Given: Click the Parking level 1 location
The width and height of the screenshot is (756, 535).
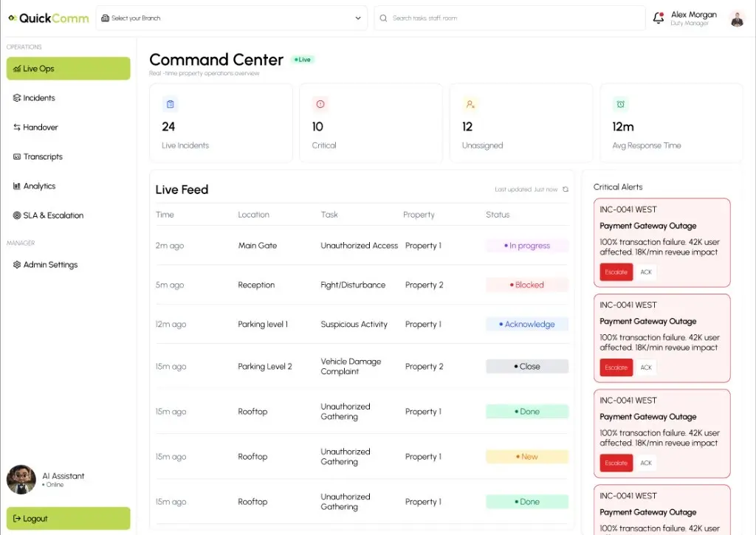Looking at the screenshot, I should [263, 325].
